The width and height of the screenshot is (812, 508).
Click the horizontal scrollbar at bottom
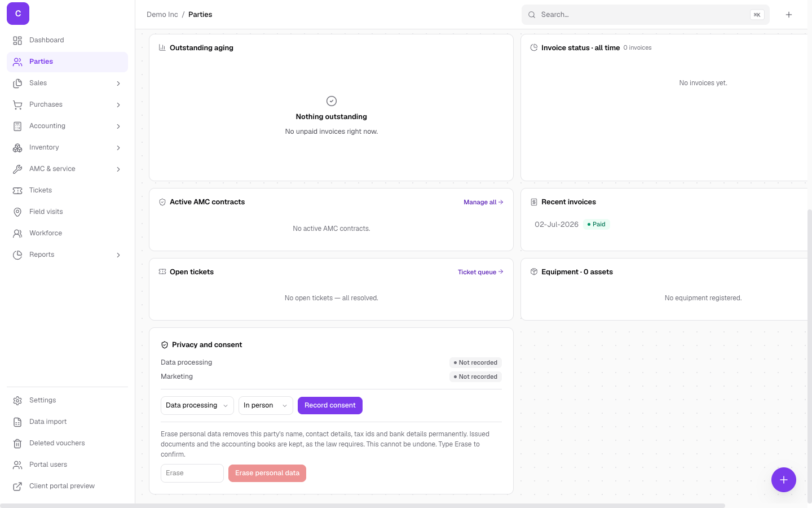coord(363,506)
